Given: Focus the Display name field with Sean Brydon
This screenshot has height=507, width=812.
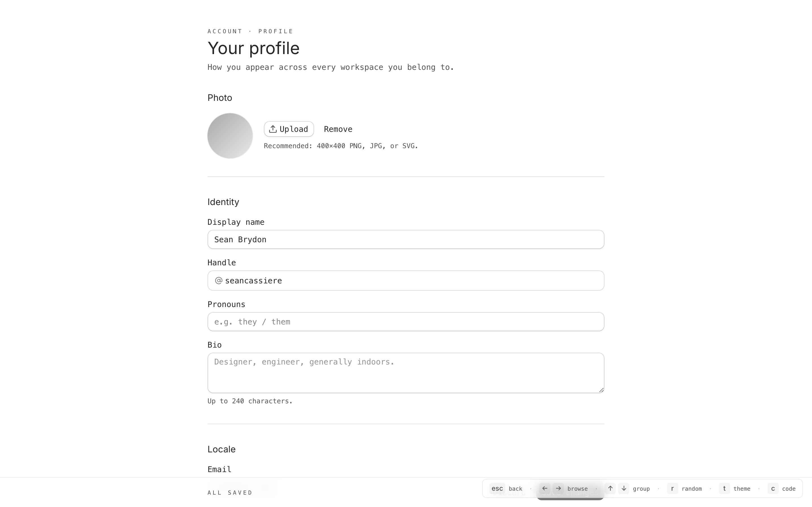Looking at the screenshot, I should [406, 239].
